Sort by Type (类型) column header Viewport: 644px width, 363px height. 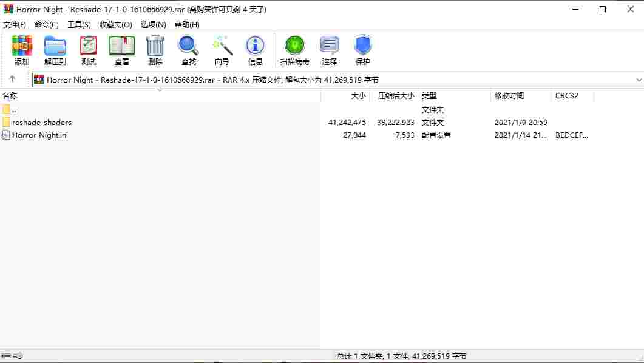tap(454, 96)
